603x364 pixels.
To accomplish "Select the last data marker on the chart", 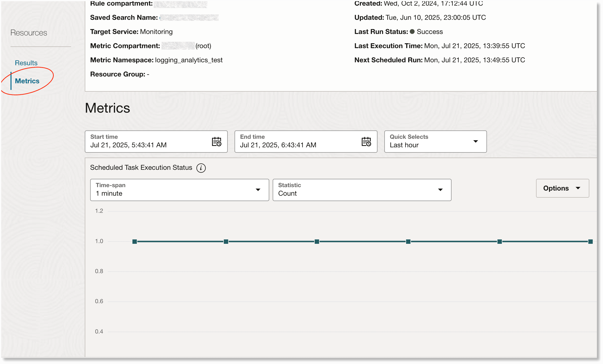I will [591, 241].
